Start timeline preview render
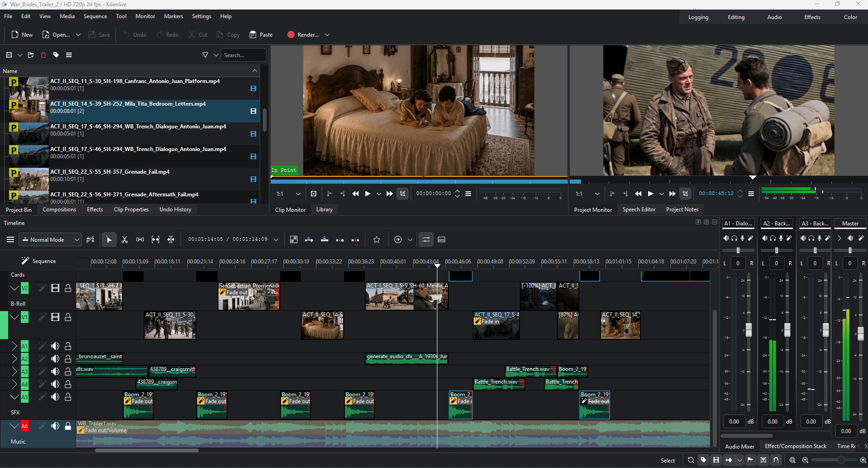The width and height of the screenshot is (868, 468). tap(398, 239)
